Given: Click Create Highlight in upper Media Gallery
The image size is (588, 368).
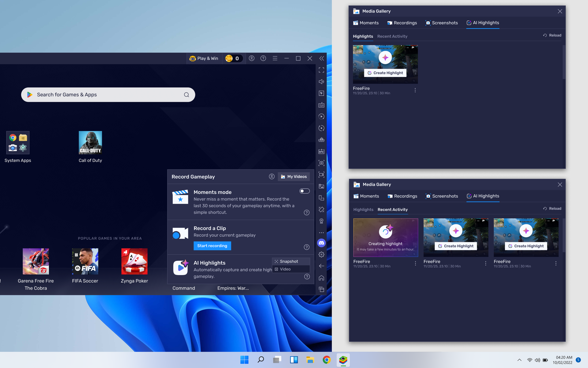Looking at the screenshot, I should tap(385, 73).
